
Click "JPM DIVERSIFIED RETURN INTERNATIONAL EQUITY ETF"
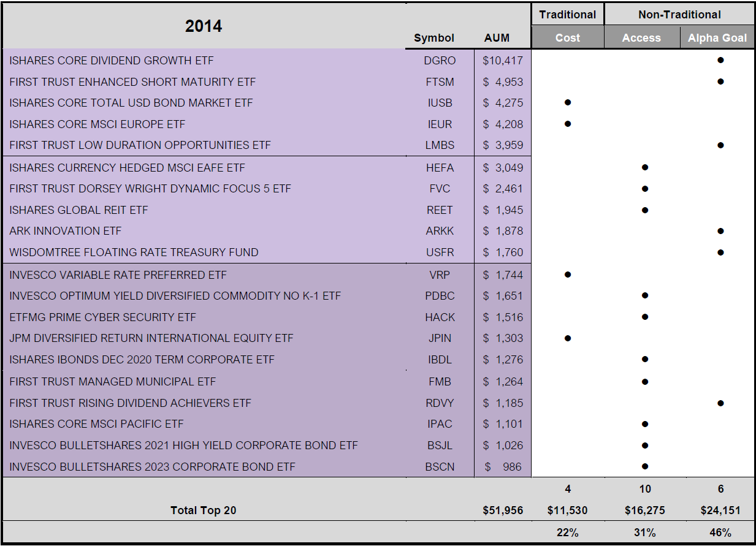coord(151,338)
